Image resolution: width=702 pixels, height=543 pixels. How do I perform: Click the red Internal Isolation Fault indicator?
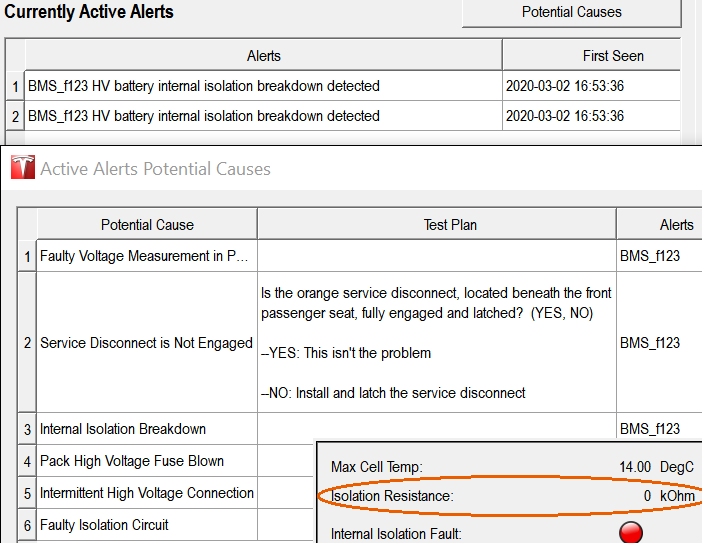[x=630, y=532]
